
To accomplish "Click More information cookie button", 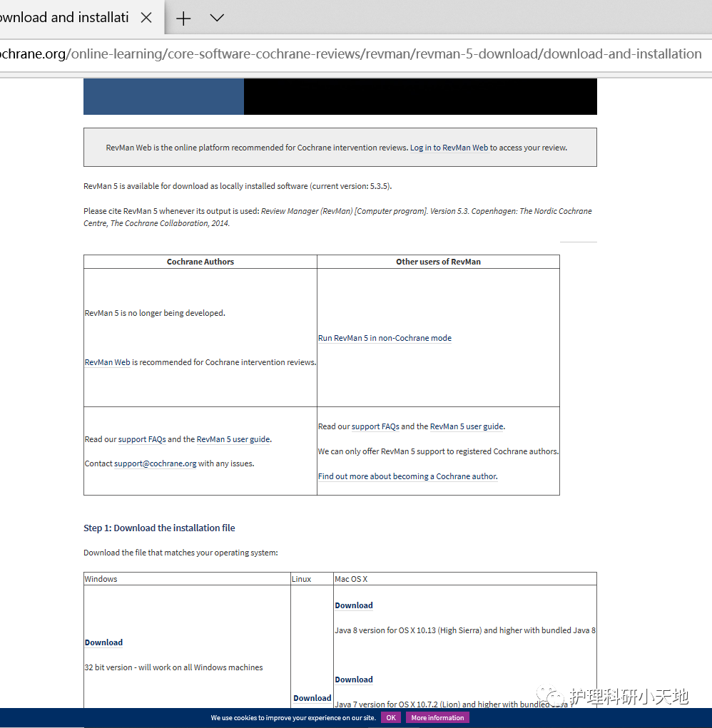I will pos(437,718).
